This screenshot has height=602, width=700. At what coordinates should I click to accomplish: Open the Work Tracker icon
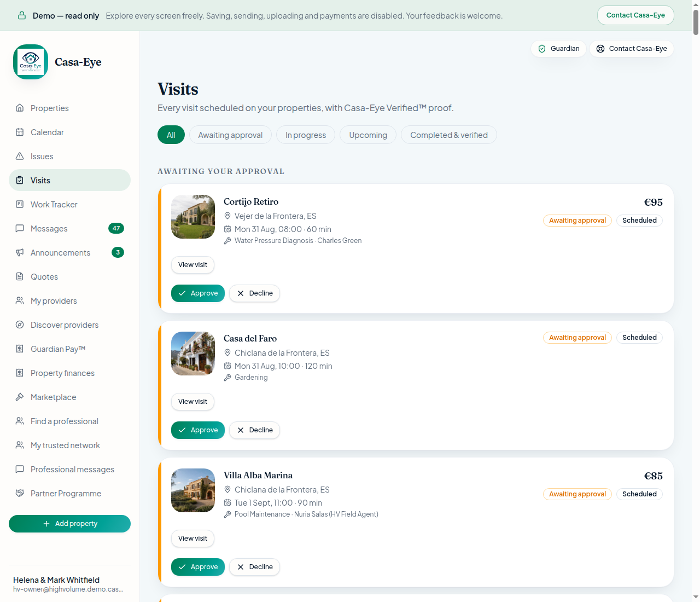coord(20,204)
